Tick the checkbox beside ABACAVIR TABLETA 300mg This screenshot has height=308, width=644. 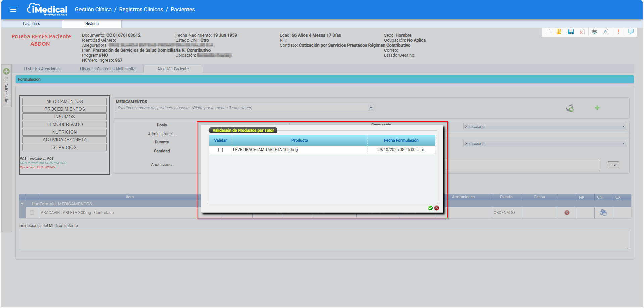coord(32,213)
